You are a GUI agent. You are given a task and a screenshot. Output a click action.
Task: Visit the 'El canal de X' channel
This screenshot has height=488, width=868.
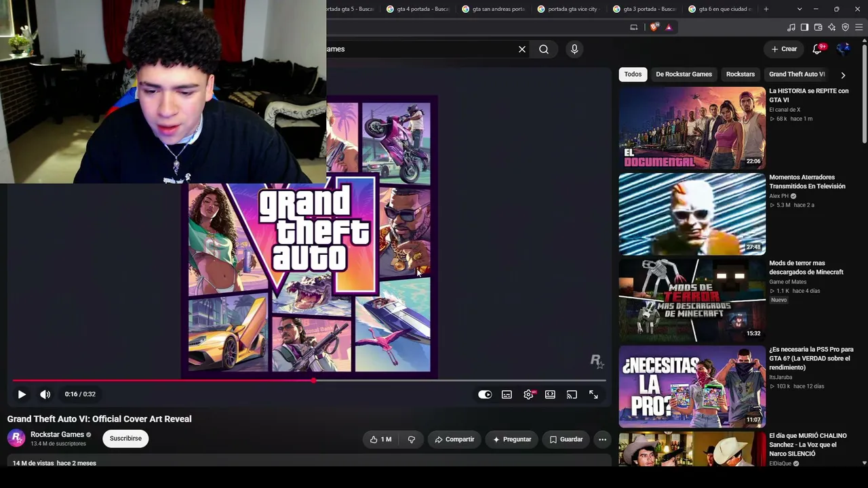(785, 110)
